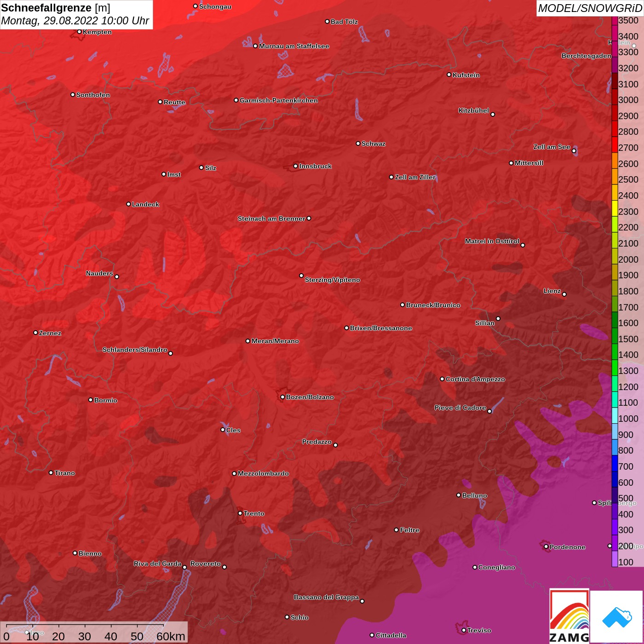This screenshot has height=644, width=644.
Task: Select the Schio label
Action: click(299, 617)
